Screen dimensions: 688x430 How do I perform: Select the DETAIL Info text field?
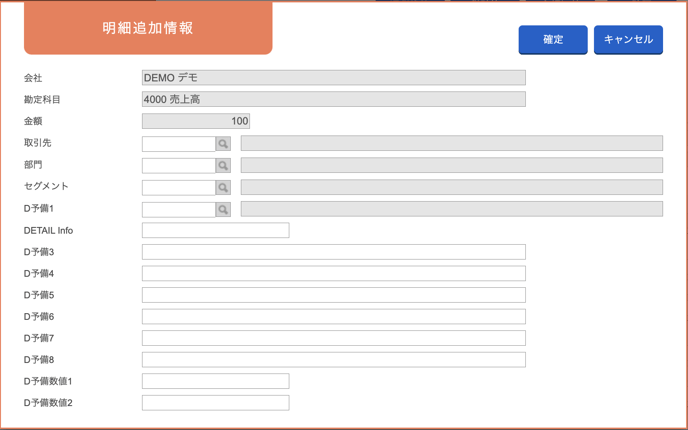pos(215,230)
